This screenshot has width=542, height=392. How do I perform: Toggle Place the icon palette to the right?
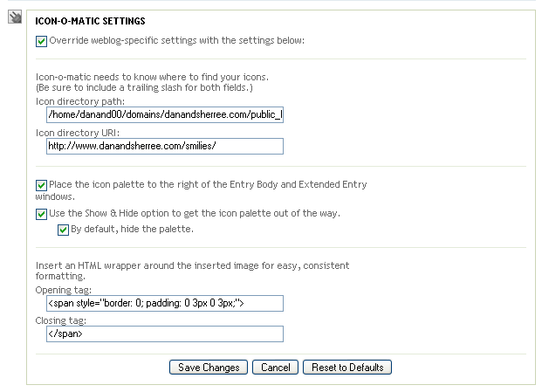pos(41,185)
